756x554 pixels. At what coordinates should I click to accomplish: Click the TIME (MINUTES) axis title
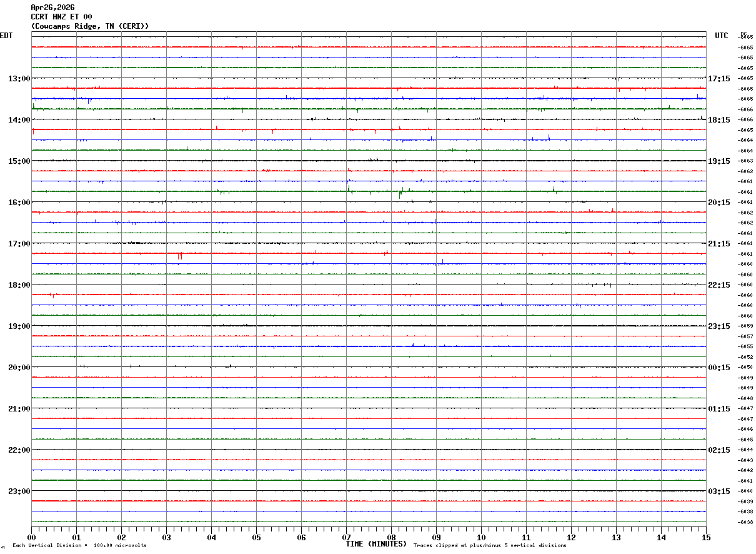tap(376, 544)
